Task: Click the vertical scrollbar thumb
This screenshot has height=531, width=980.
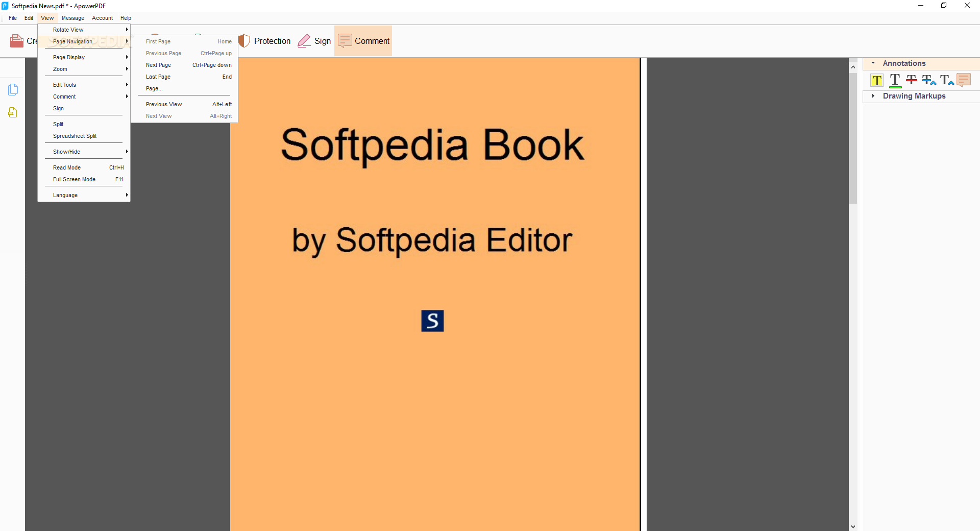Action: (853, 138)
